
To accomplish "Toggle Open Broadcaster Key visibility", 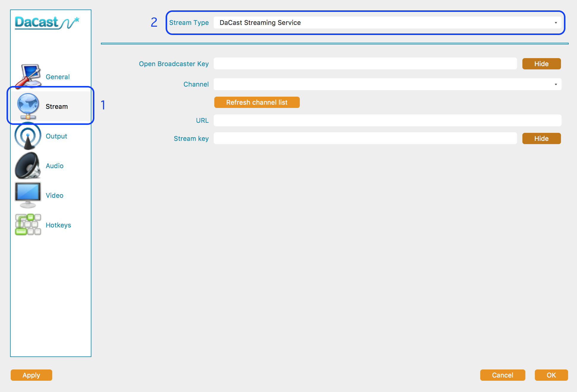I will 542,64.
